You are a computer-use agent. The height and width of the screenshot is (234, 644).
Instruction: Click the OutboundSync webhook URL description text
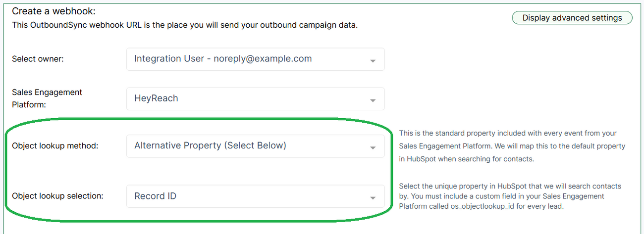pos(184,25)
